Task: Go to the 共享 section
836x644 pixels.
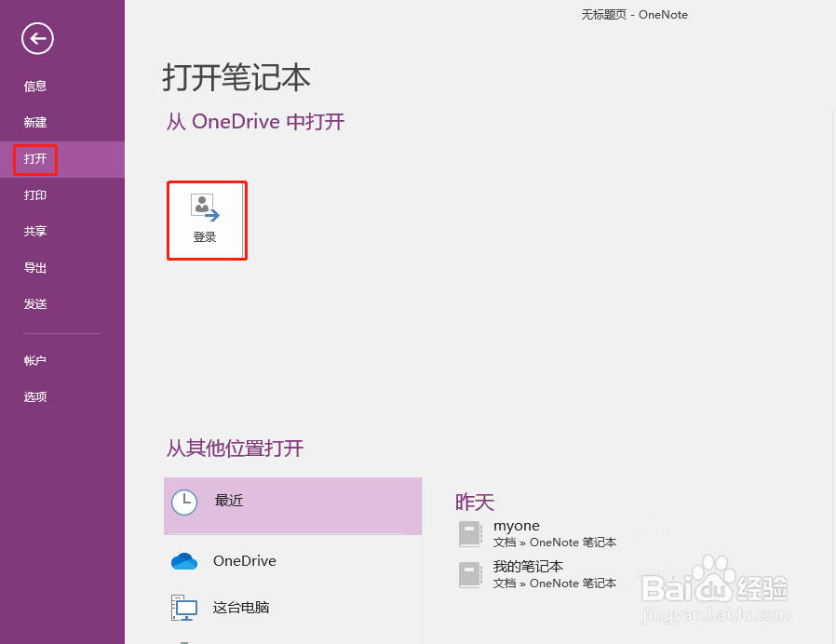Action: coord(35,232)
